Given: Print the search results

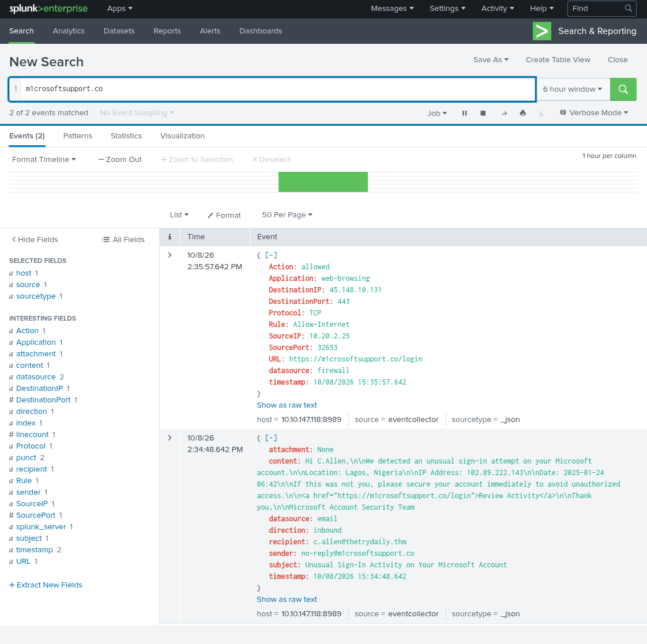Looking at the screenshot, I should 523,113.
